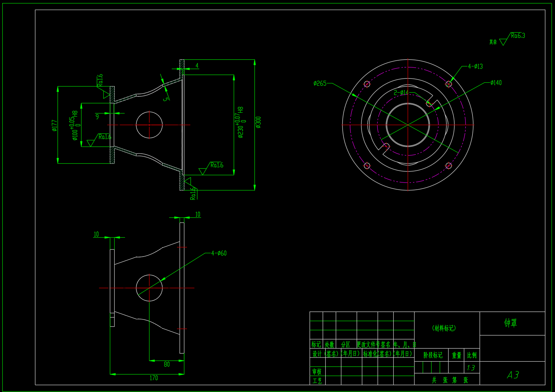This screenshot has height=392, width=555.
Task: Select the 标记 column header
Action: pos(316,345)
